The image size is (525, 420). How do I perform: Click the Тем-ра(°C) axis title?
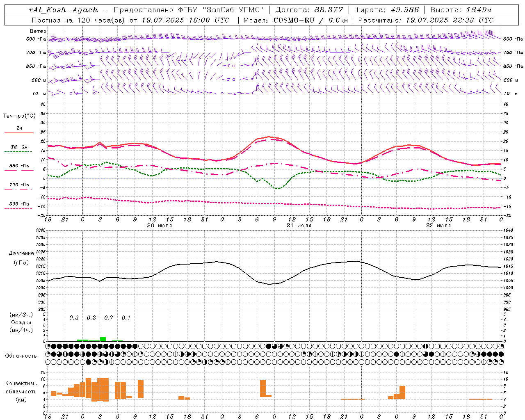[x=19, y=116]
